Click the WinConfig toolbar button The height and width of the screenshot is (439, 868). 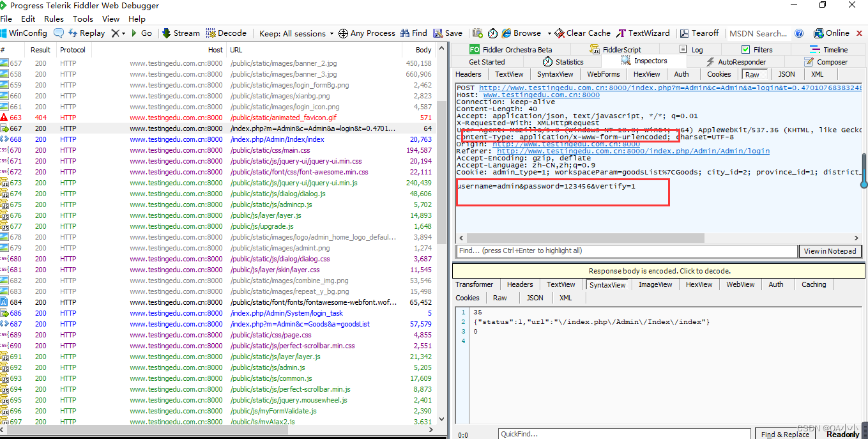24,33
